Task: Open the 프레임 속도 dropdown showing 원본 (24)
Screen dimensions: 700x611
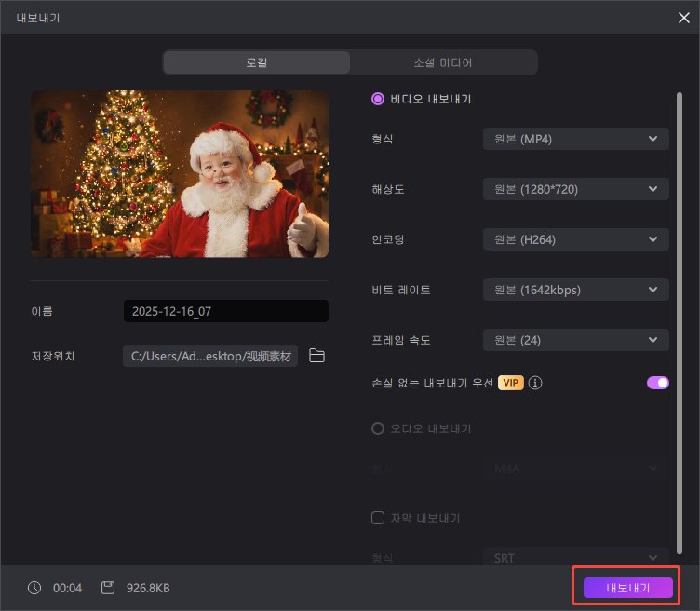Action: click(x=575, y=340)
